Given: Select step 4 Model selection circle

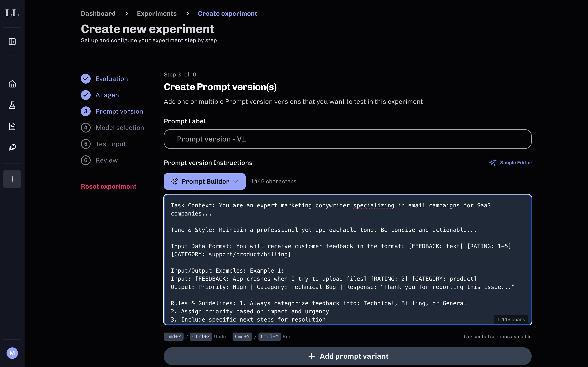Looking at the screenshot, I should click(x=86, y=128).
